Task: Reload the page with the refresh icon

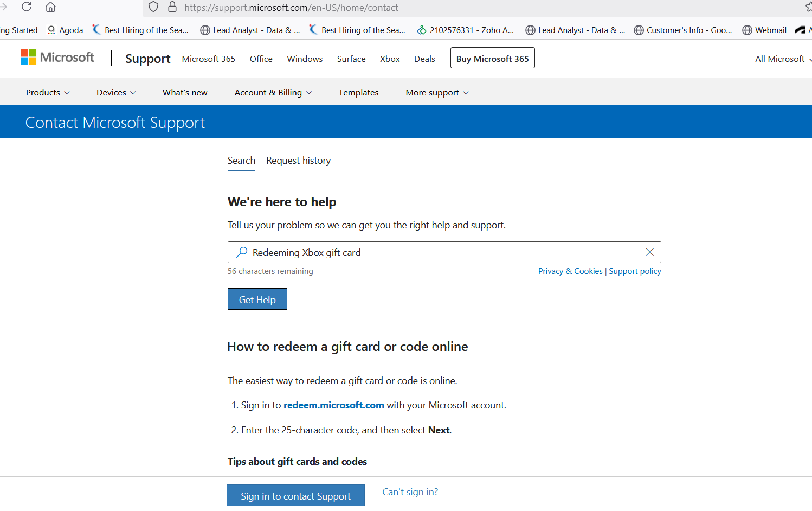Action: click(x=26, y=7)
